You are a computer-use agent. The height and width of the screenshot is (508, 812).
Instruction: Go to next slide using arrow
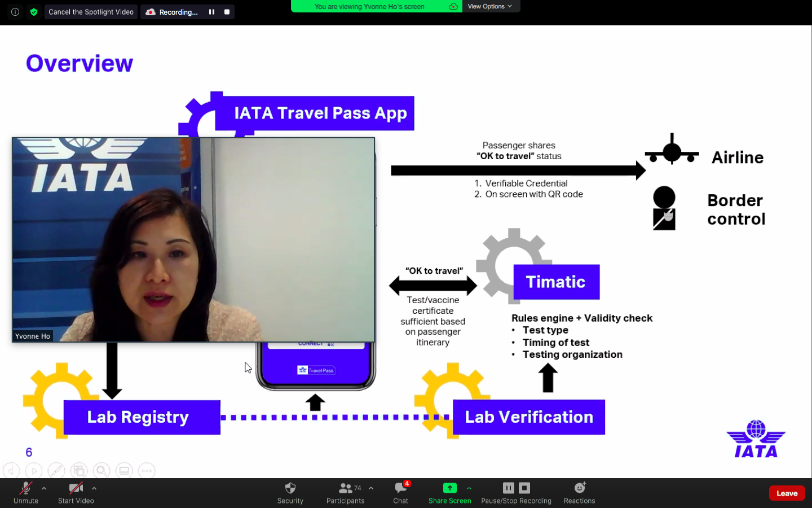pos(34,470)
